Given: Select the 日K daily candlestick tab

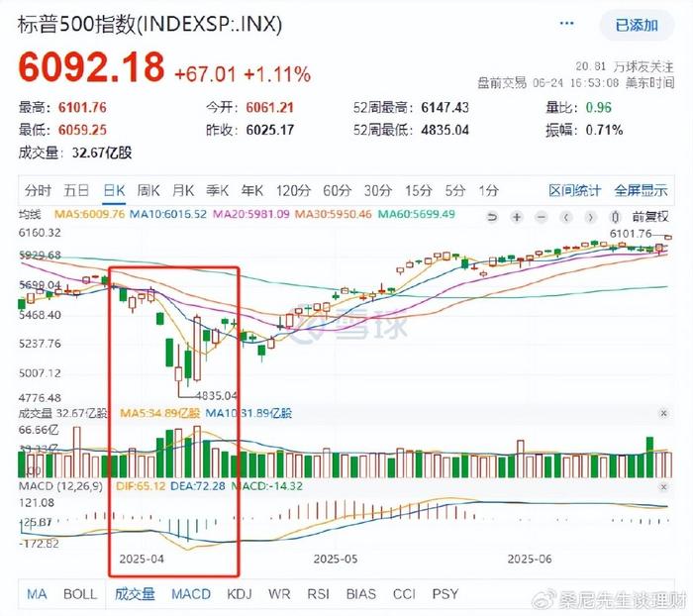Looking at the screenshot, I should [x=114, y=190].
